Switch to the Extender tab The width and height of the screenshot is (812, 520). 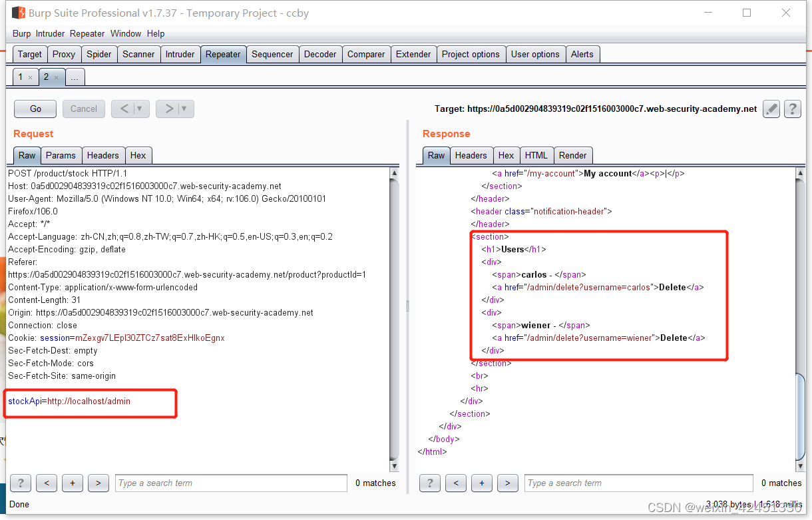(x=413, y=54)
